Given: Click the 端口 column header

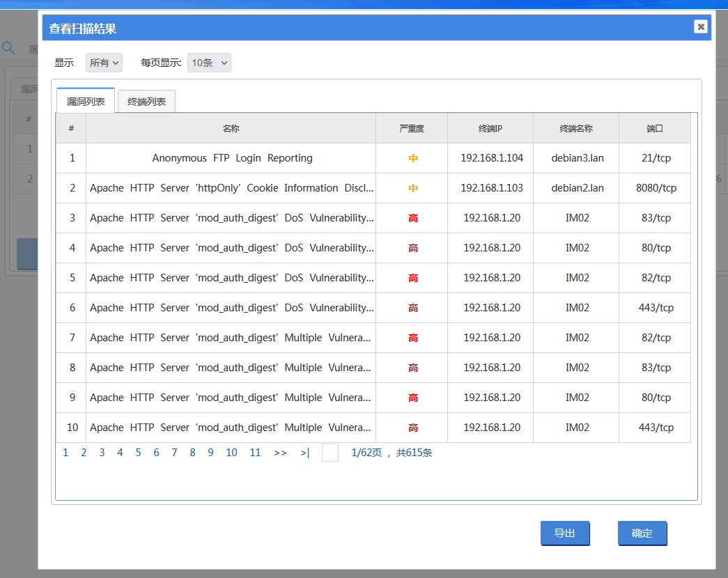Looking at the screenshot, I should click(x=654, y=128).
